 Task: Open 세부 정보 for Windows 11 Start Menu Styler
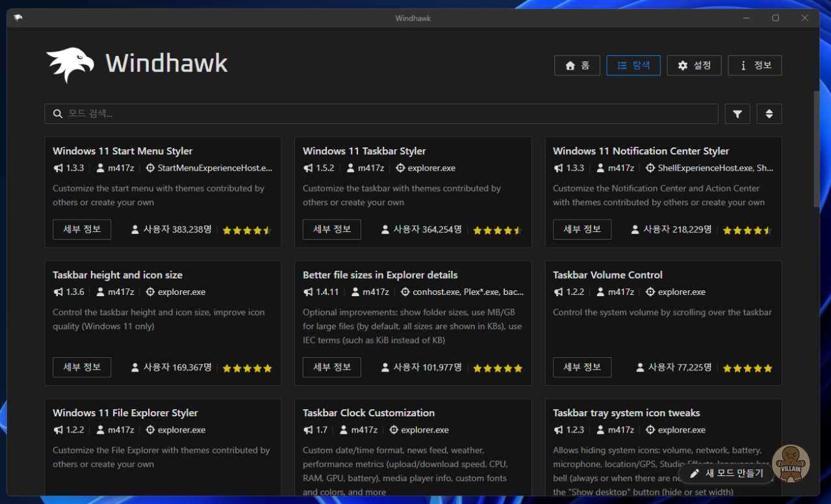tap(82, 229)
